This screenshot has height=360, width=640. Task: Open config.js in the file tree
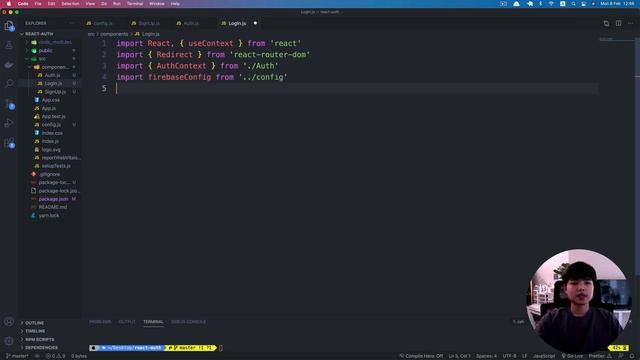point(51,124)
